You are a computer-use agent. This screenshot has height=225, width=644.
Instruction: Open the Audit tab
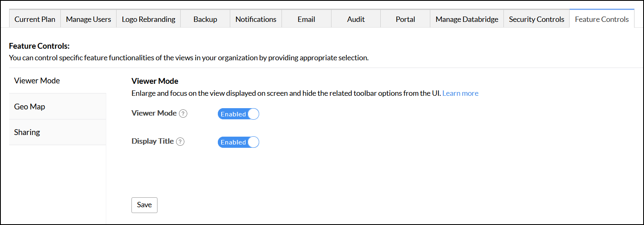tap(356, 19)
